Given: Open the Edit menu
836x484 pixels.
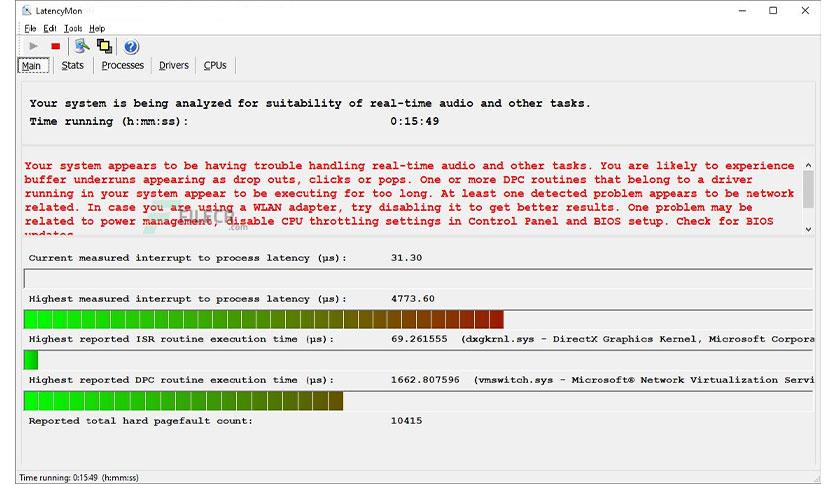Looking at the screenshot, I should point(50,28).
